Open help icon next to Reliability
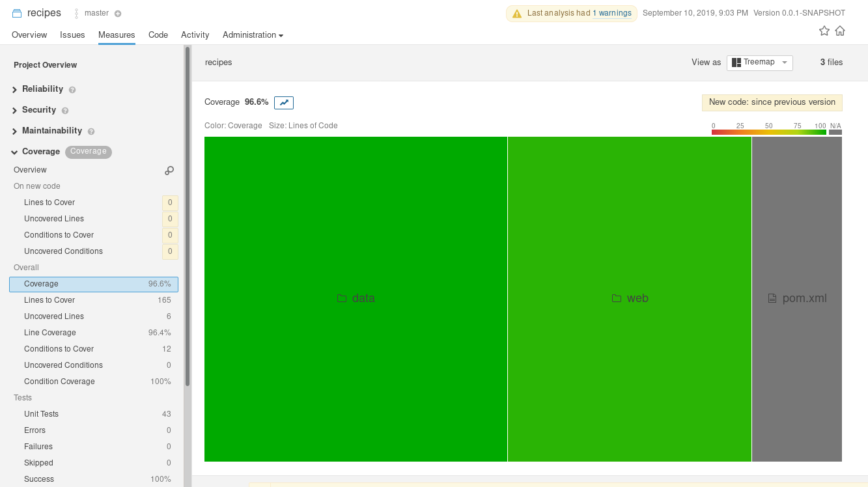The width and height of the screenshot is (868, 487). click(72, 90)
